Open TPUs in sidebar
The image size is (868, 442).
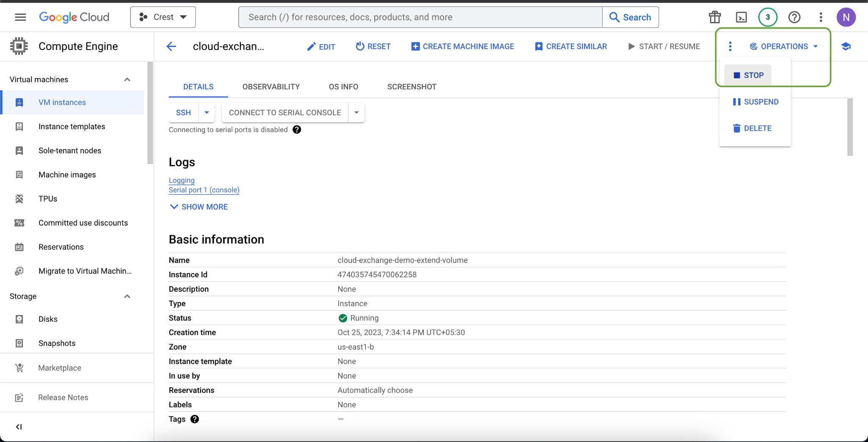click(72, 199)
